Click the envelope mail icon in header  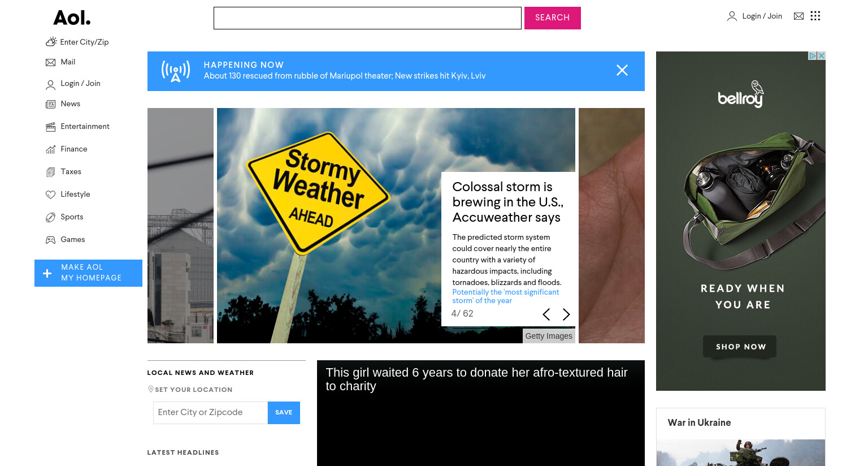point(798,16)
